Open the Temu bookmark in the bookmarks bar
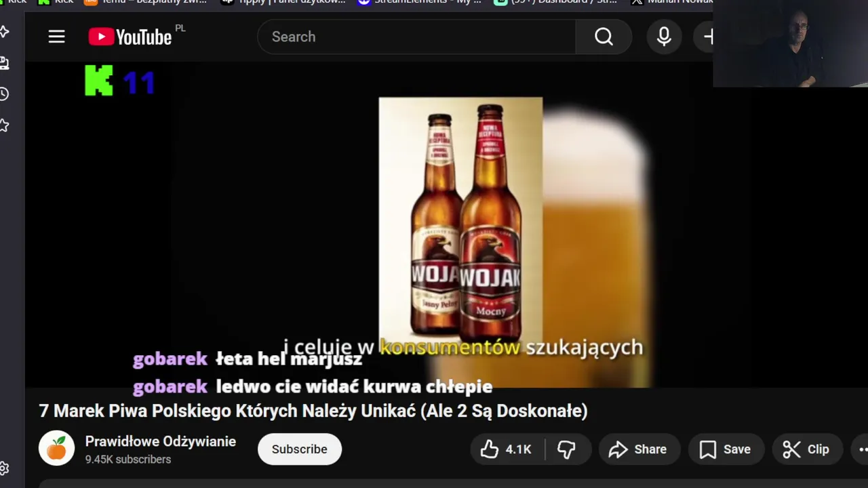Image resolution: width=868 pixels, height=488 pixels. (x=146, y=2)
